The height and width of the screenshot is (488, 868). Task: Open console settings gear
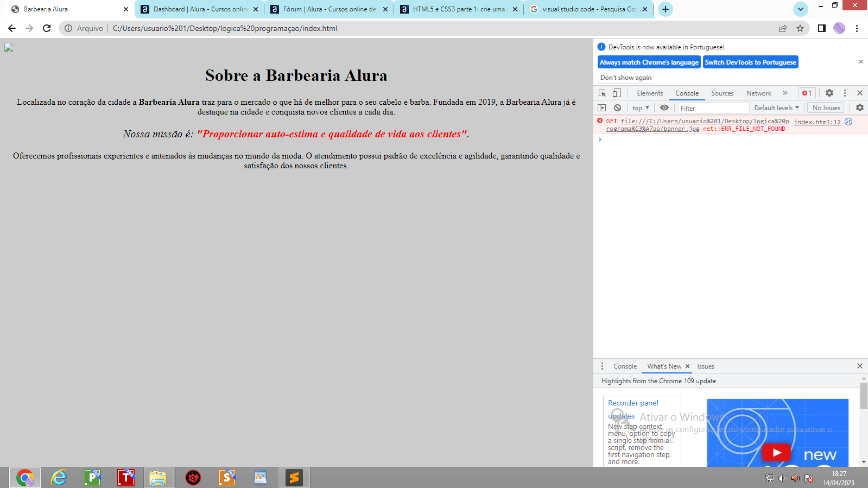click(860, 107)
